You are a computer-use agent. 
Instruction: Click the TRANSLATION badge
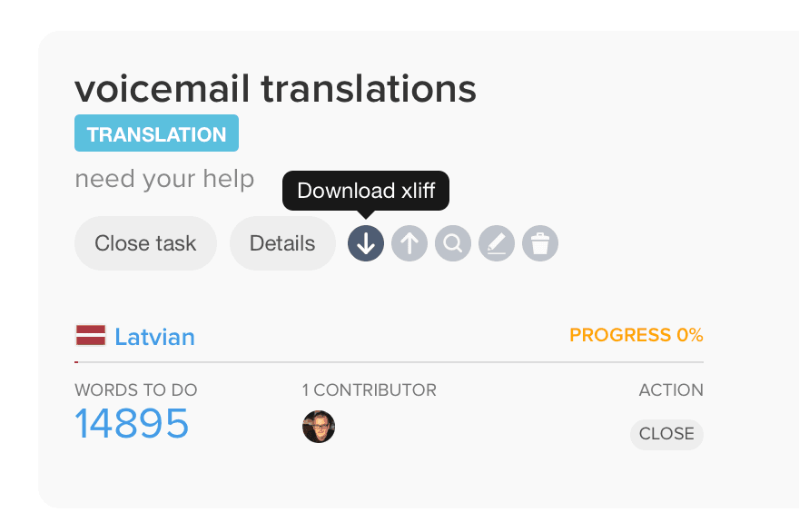pyautogui.click(x=156, y=133)
